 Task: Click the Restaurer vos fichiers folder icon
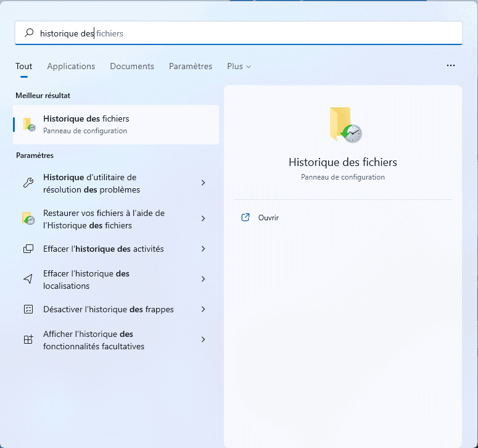pos(28,219)
